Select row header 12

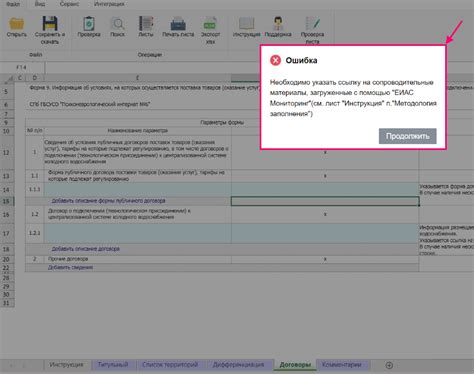click(x=7, y=153)
